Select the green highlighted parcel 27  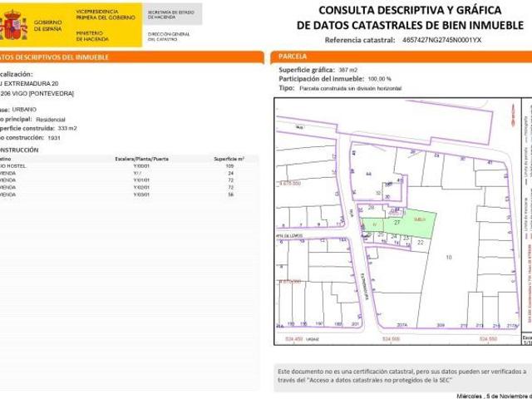(397, 223)
